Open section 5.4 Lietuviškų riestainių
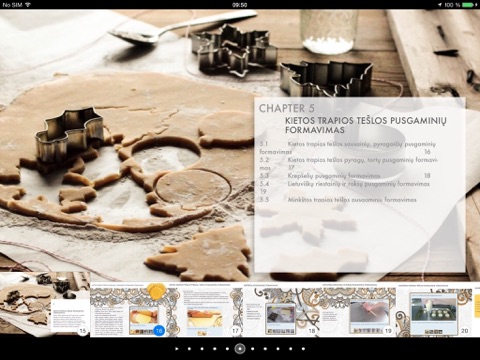This screenshot has height=360, width=480. point(345,187)
